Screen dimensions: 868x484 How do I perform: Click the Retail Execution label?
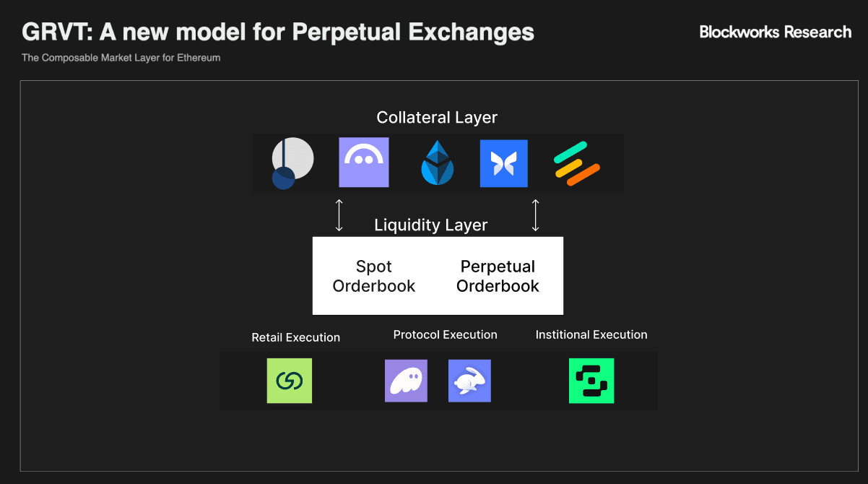coord(295,337)
